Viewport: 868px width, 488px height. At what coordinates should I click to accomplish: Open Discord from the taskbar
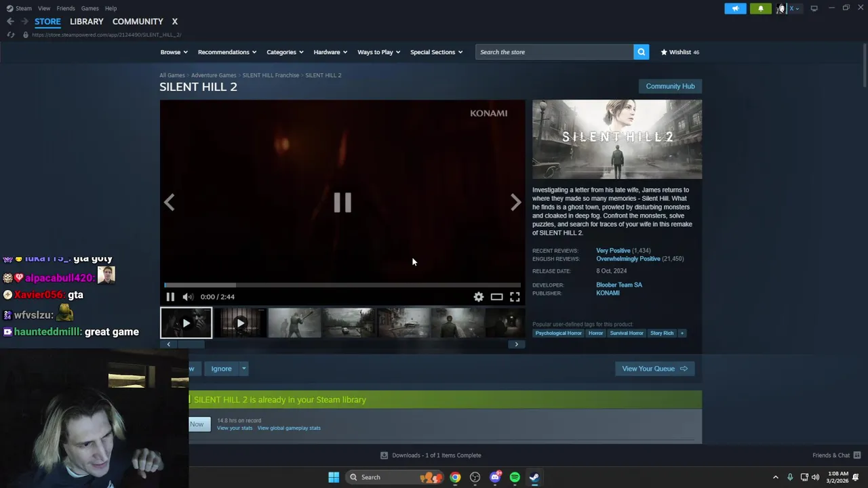pyautogui.click(x=495, y=477)
